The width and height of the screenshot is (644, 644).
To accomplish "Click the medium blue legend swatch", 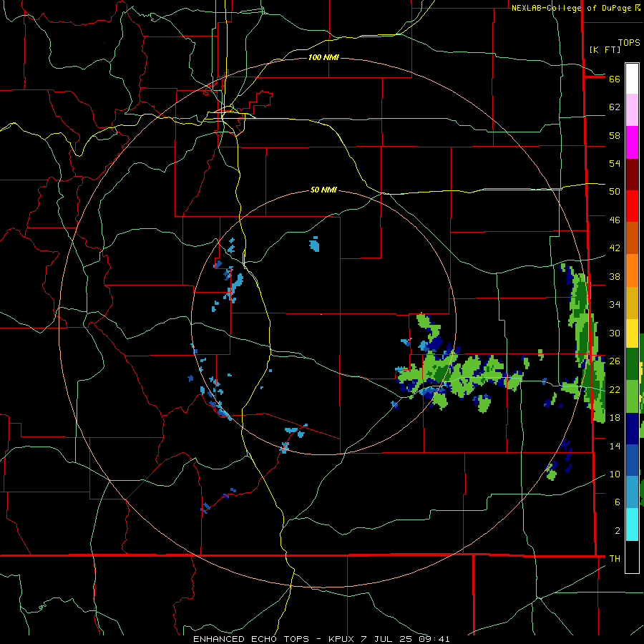I will coord(632,460).
